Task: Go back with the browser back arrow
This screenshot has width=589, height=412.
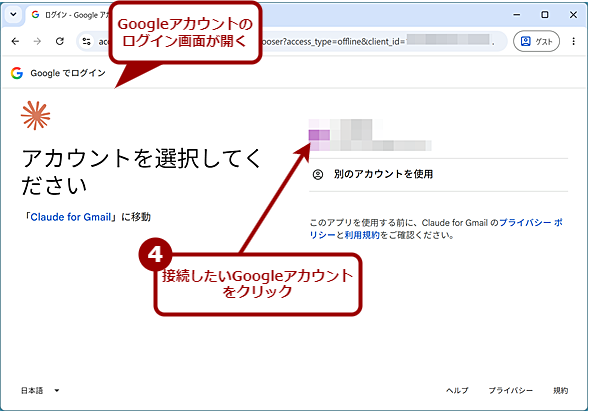Action: tap(15, 41)
